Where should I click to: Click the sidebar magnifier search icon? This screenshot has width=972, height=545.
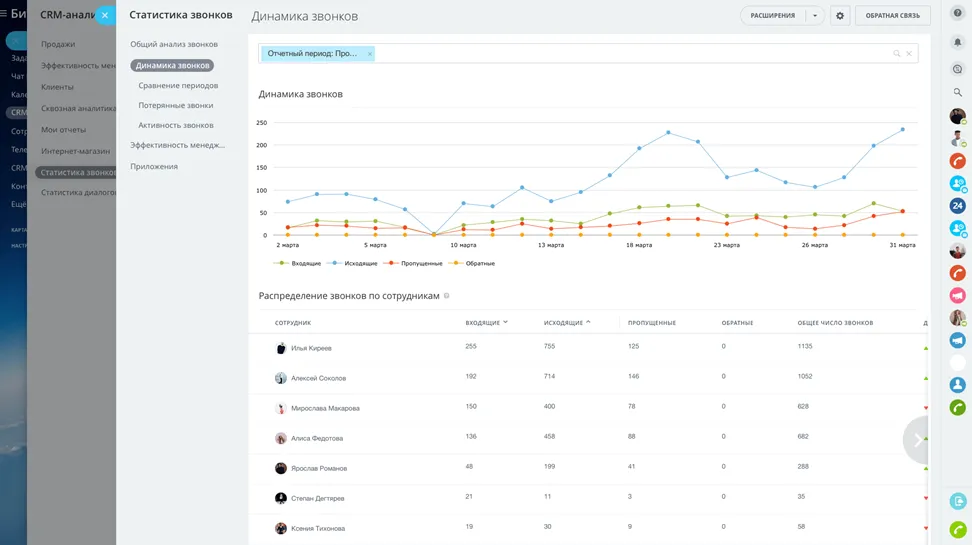click(957, 92)
